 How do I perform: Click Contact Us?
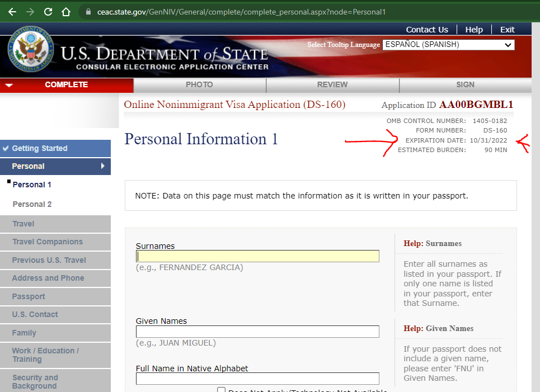point(427,30)
